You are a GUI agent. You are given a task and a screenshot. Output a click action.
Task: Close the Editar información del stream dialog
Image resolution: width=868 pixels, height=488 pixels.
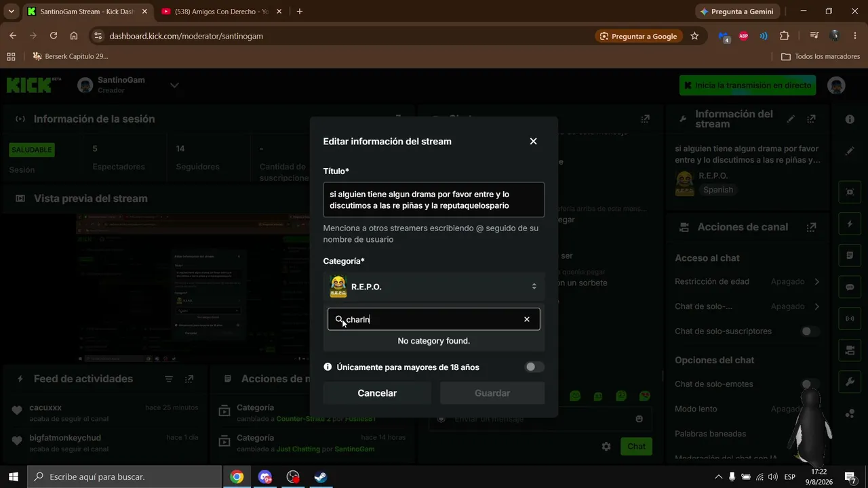(533, 141)
